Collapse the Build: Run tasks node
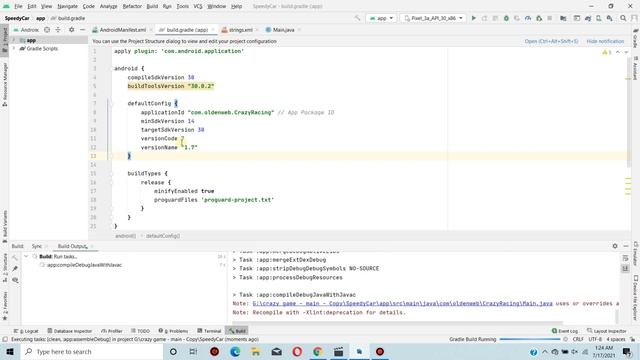The image size is (640, 360). click(x=26, y=256)
